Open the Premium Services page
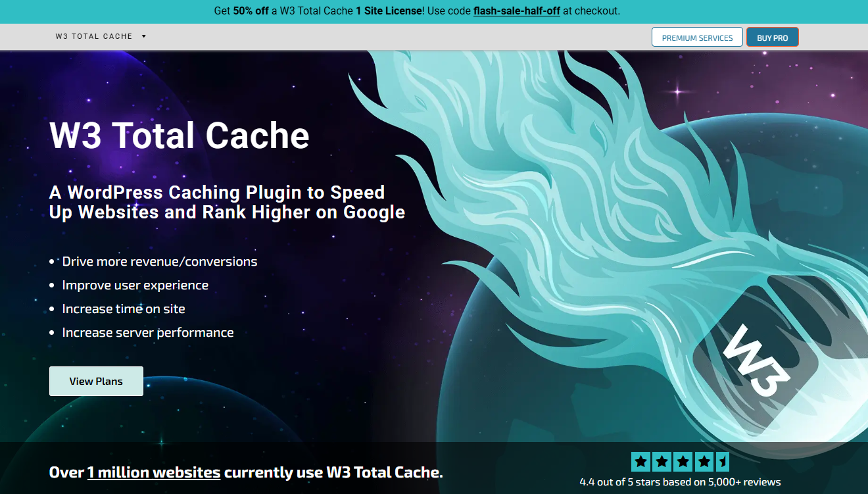The image size is (868, 494). 697,37
